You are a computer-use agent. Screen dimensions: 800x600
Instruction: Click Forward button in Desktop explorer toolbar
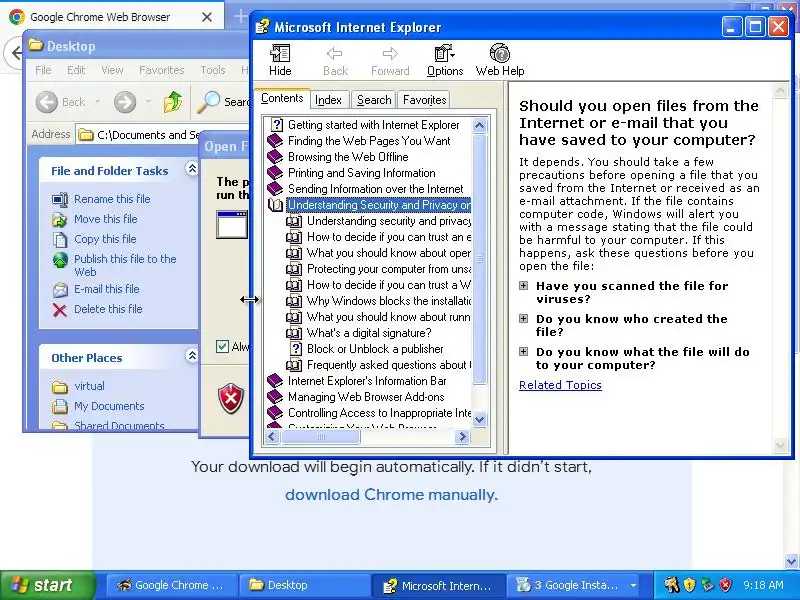125,102
